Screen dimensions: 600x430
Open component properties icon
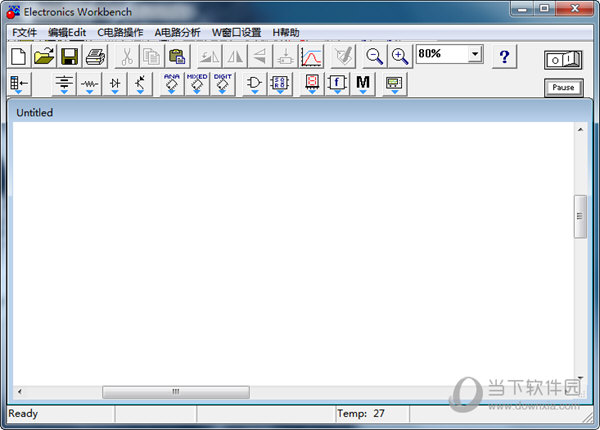pos(343,56)
